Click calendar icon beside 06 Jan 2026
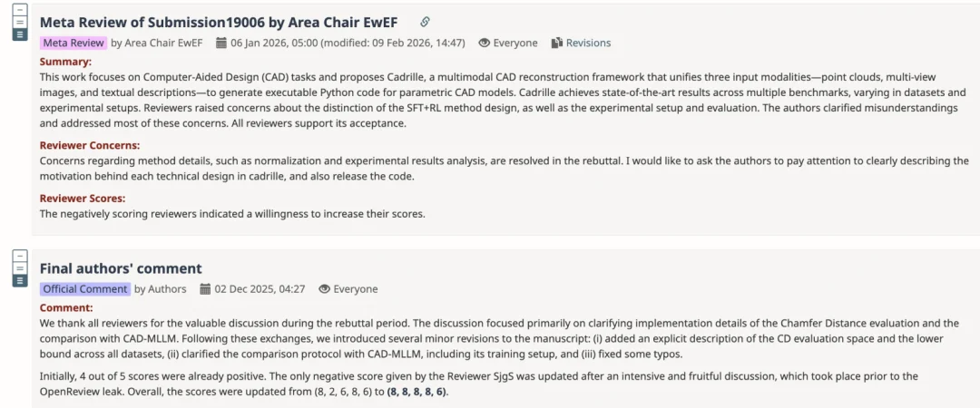 [221, 43]
